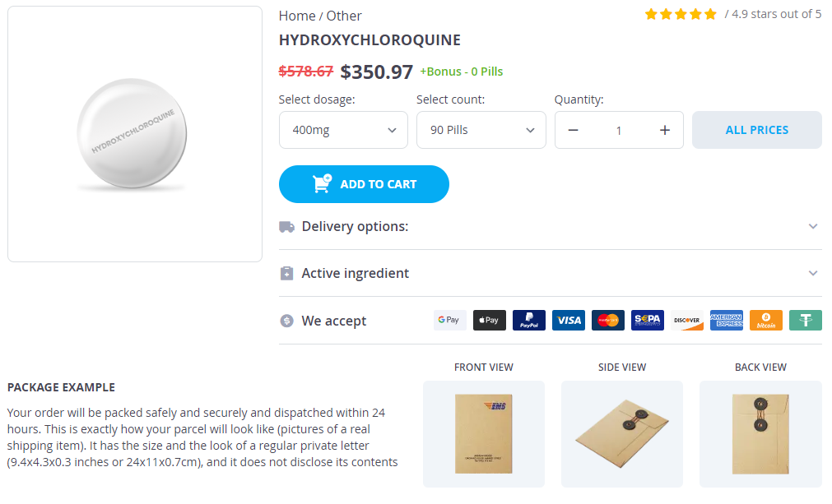Increase quantity with the plus button
The image size is (832, 504).
coord(664,130)
